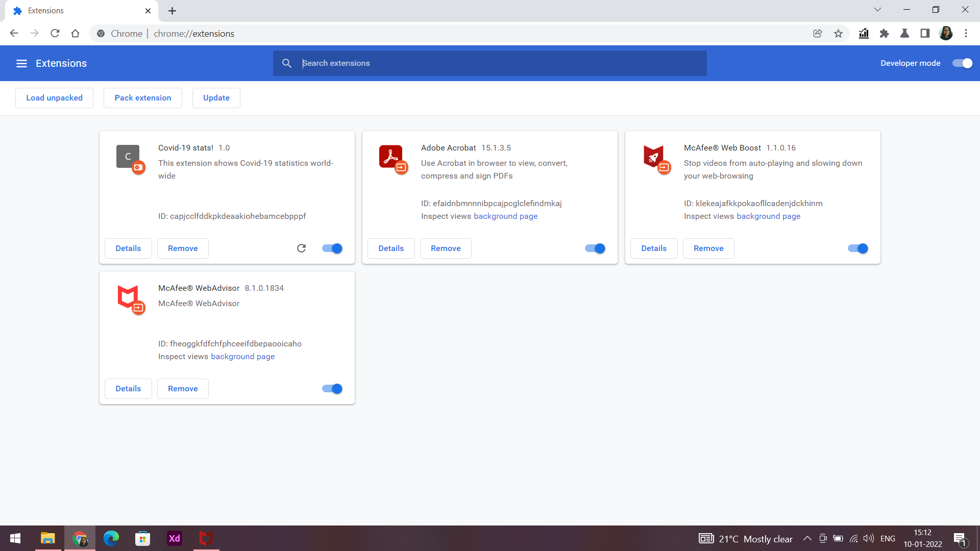Viewport: 980px width, 551px height.
Task: Open the Extensions hamburger main menu
Action: coord(21,63)
